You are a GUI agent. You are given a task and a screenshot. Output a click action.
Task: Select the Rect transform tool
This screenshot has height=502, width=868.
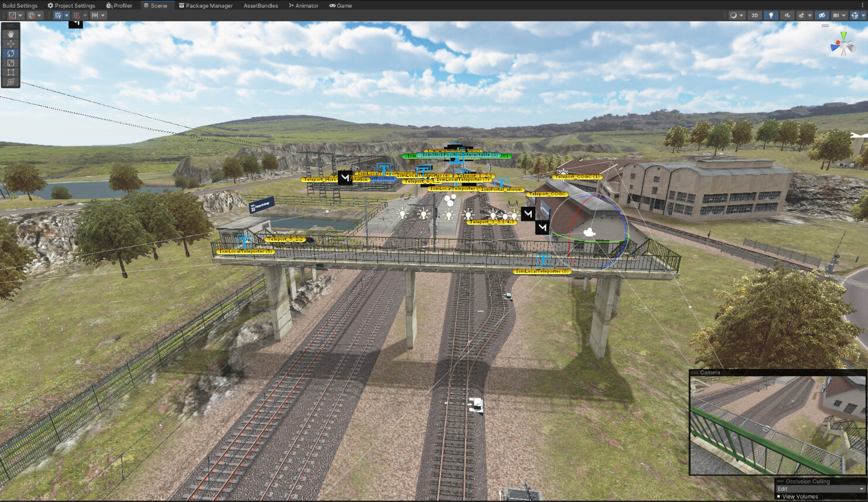coord(11,73)
